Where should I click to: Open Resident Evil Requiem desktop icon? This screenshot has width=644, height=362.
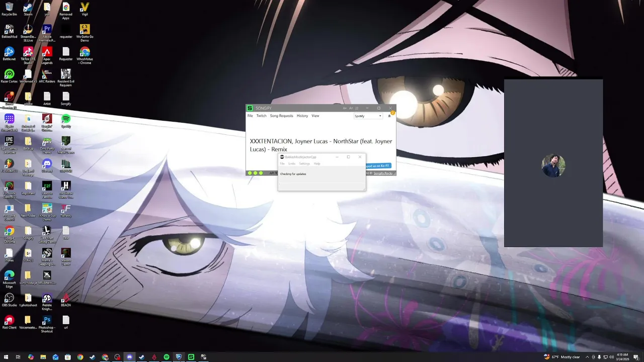66,78
